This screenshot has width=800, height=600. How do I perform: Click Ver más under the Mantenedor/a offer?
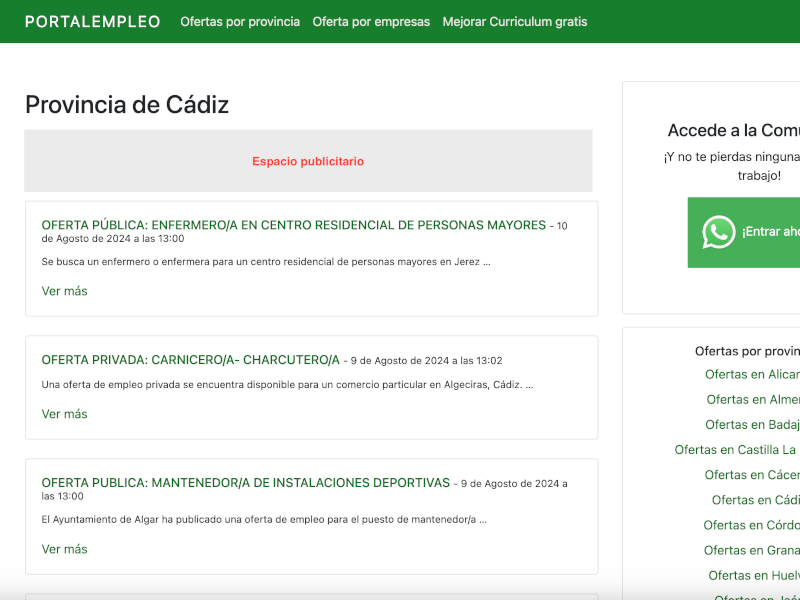[x=64, y=549]
